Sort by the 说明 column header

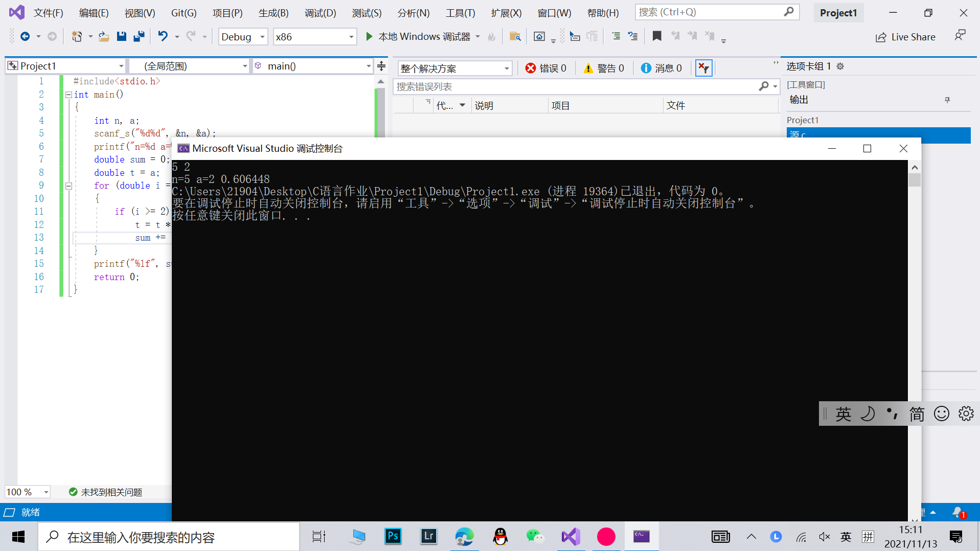coord(509,105)
